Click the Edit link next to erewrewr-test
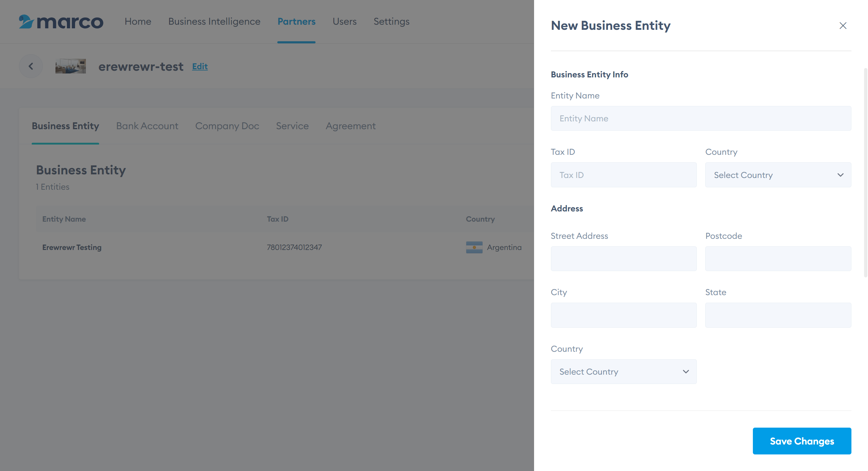868x471 pixels. pos(200,66)
